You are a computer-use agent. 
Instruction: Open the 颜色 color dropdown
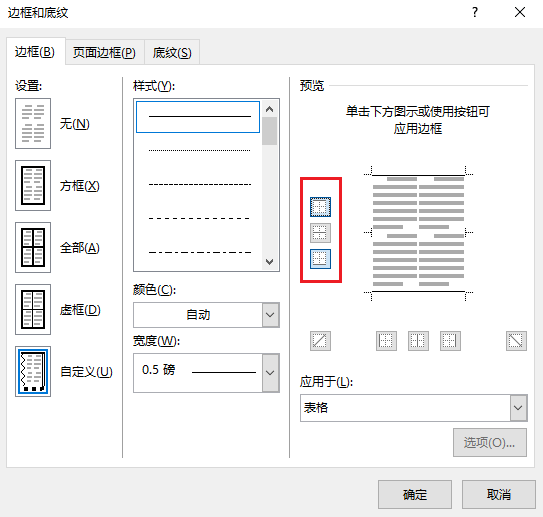[x=206, y=315]
